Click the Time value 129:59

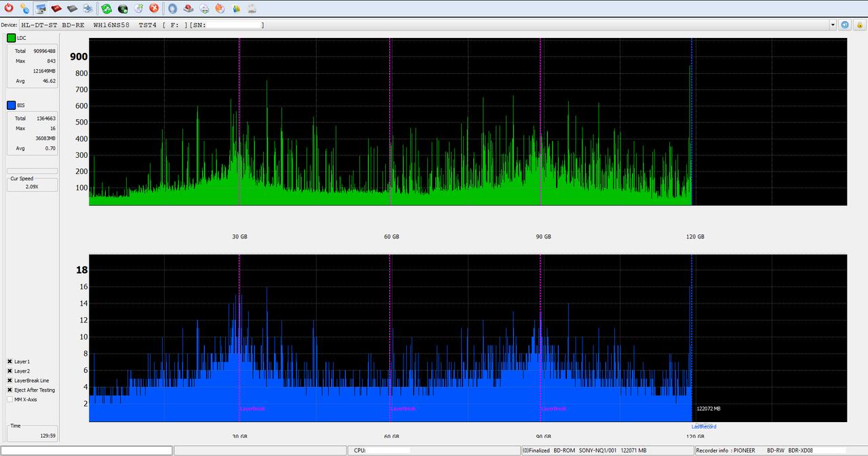click(x=48, y=436)
